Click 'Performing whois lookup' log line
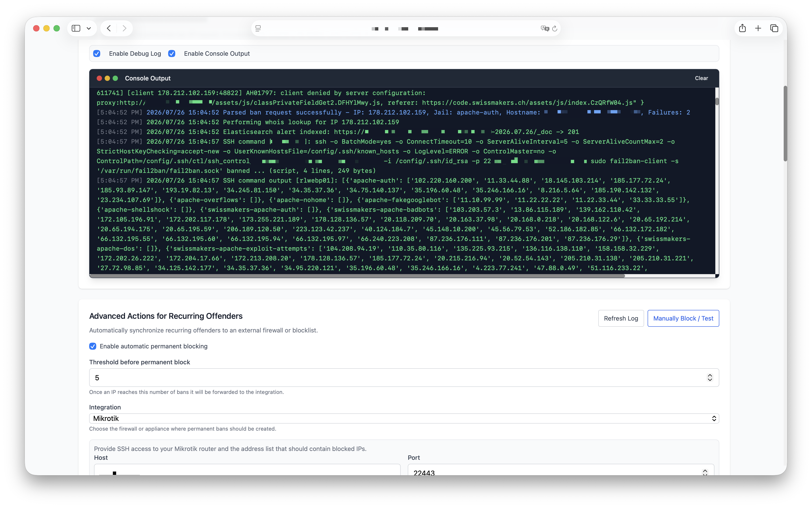Image resolution: width=812 pixels, height=508 pixels. (248, 122)
